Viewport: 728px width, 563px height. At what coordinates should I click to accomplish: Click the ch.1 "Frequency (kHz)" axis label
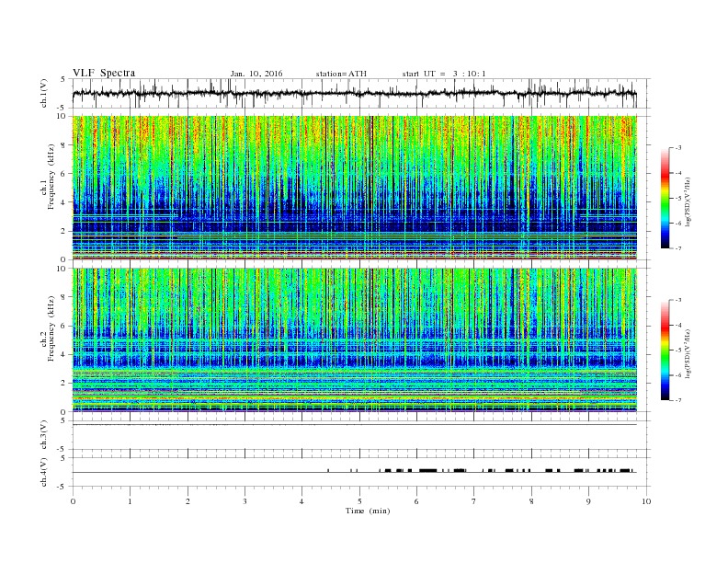(51, 177)
